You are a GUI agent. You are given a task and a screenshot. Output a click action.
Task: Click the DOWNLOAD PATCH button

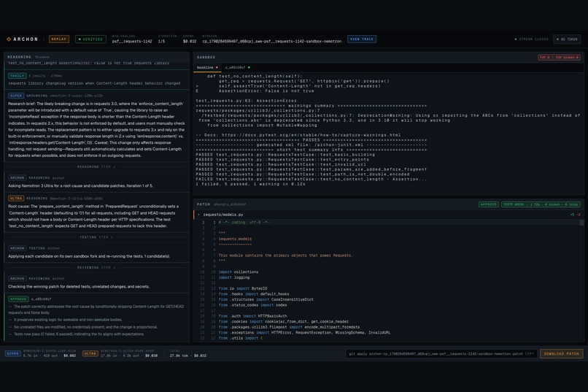pos(562,354)
